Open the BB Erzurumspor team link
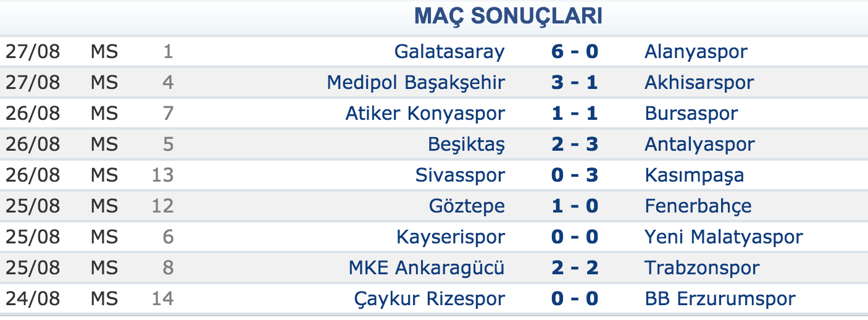The height and width of the screenshot is (320, 868). click(720, 299)
